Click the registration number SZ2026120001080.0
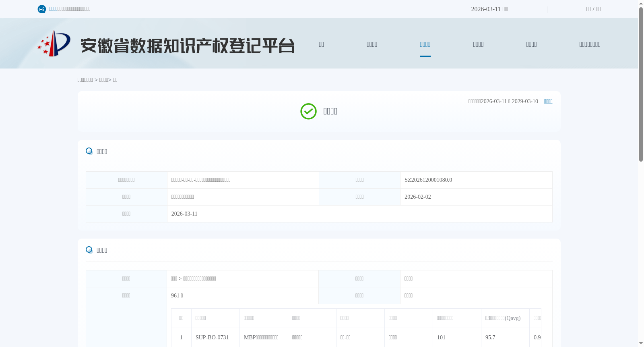Image resolution: width=644 pixels, height=347 pixels. [428, 180]
